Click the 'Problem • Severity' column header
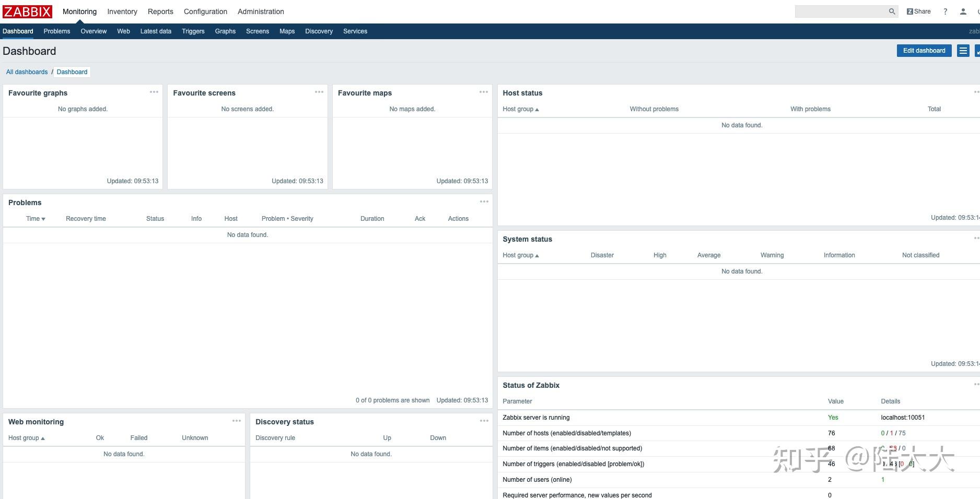 287,219
